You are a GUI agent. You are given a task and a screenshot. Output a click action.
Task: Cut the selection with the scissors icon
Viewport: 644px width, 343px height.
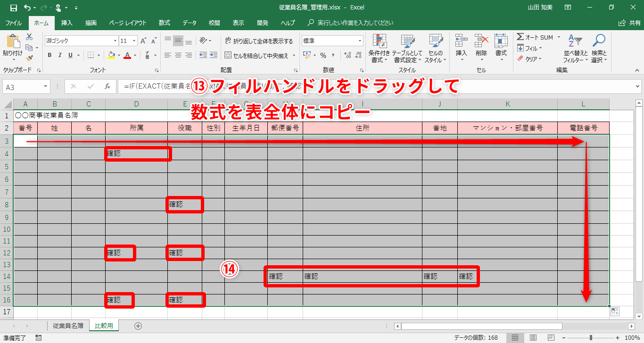click(29, 37)
